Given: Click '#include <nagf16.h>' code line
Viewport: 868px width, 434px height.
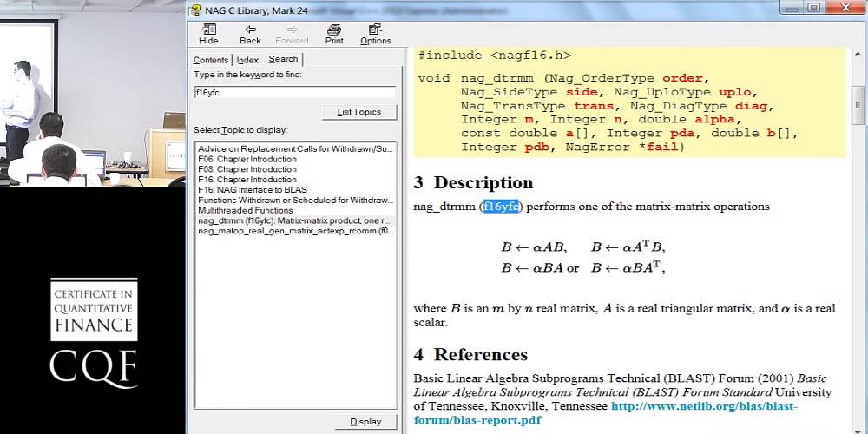Looking at the screenshot, I should (x=494, y=56).
